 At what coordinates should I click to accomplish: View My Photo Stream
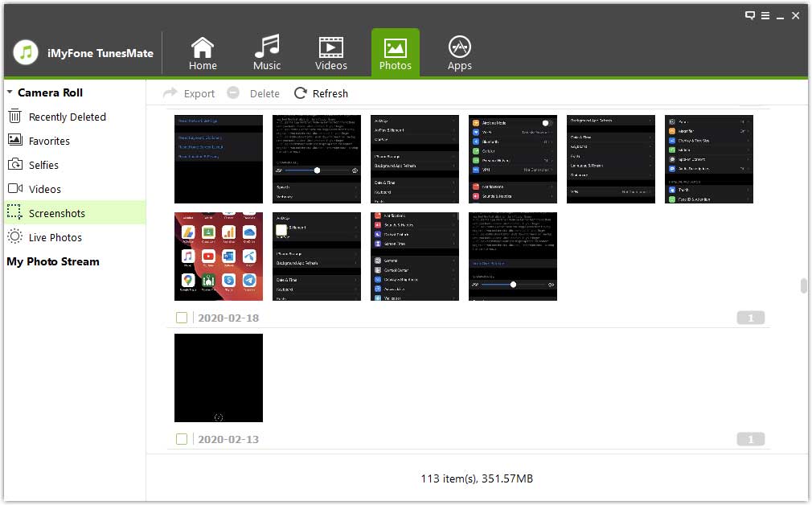(x=53, y=261)
